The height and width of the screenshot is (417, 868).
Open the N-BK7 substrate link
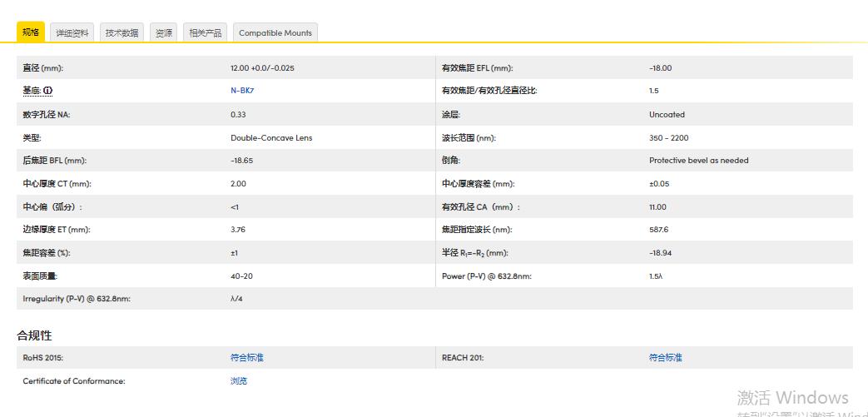point(242,91)
